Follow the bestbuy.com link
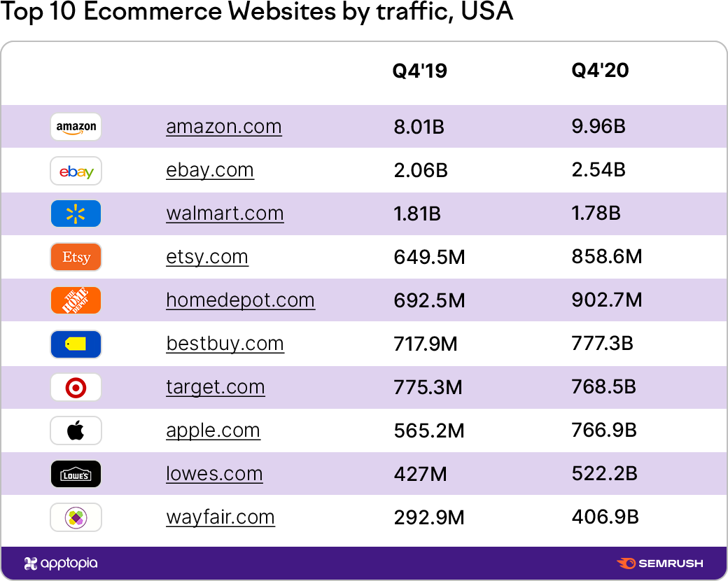 tap(225, 344)
